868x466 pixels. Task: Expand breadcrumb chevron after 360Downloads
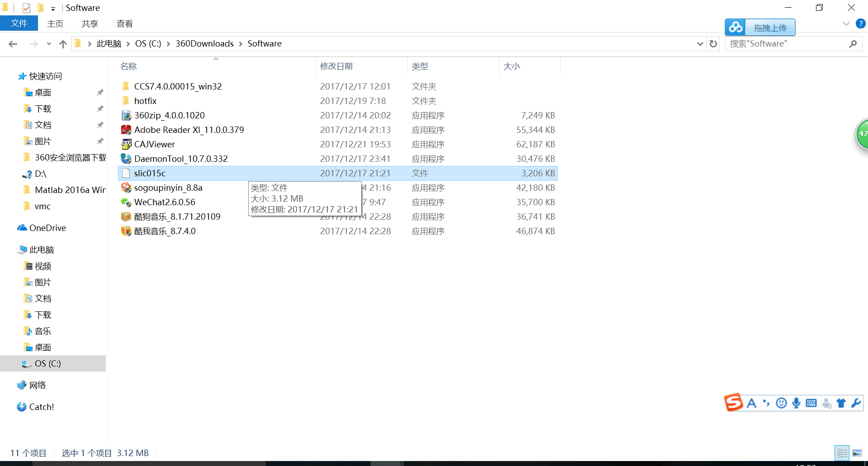pyautogui.click(x=241, y=44)
